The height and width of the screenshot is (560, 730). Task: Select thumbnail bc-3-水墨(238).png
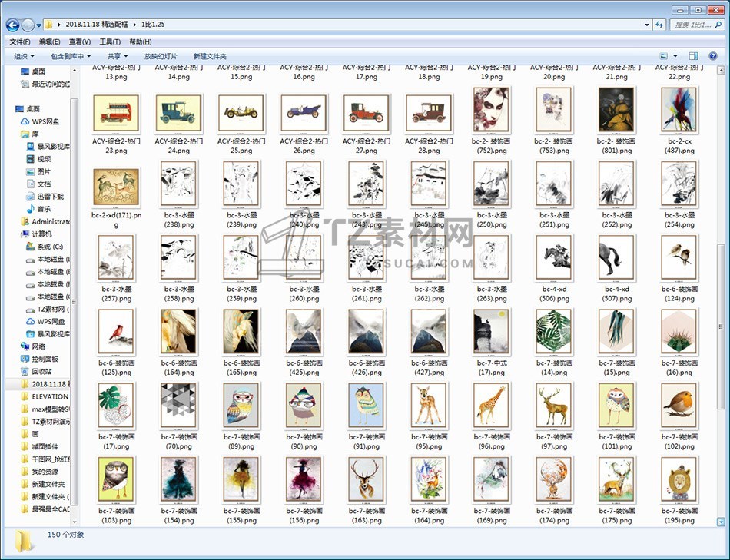pos(179,184)
